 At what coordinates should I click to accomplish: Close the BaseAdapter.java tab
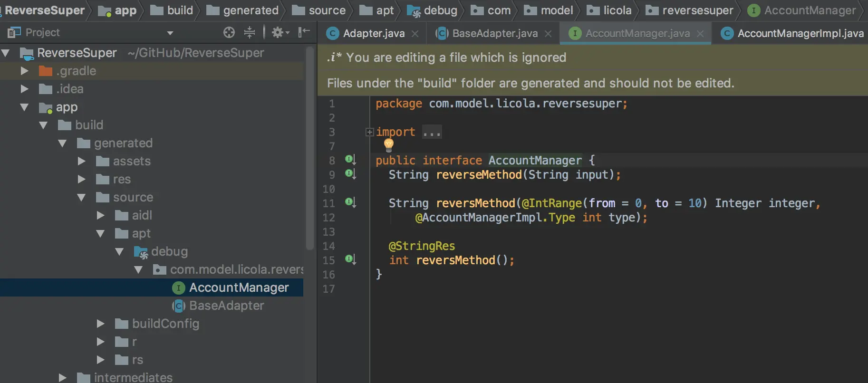[x=548, y=34]
